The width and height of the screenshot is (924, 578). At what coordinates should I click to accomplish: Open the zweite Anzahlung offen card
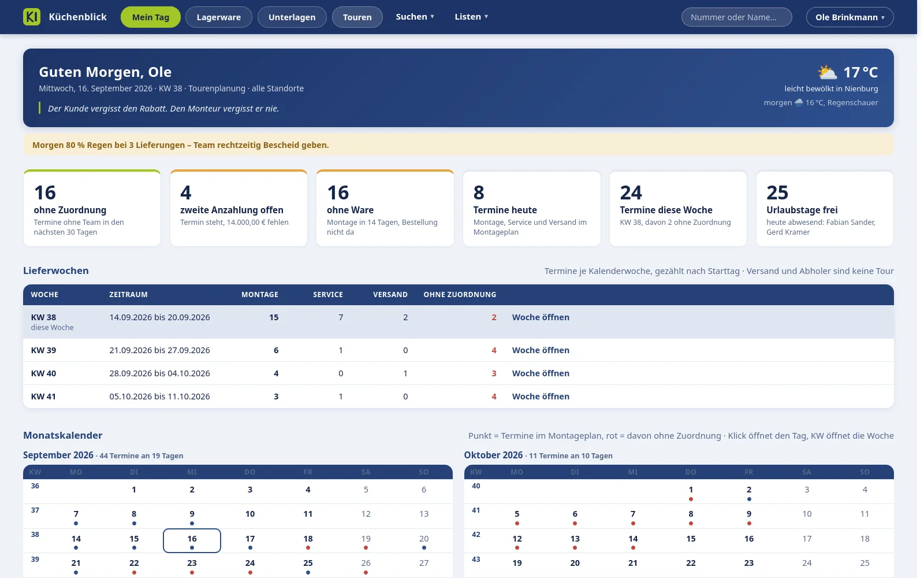[x=239, y=208]
